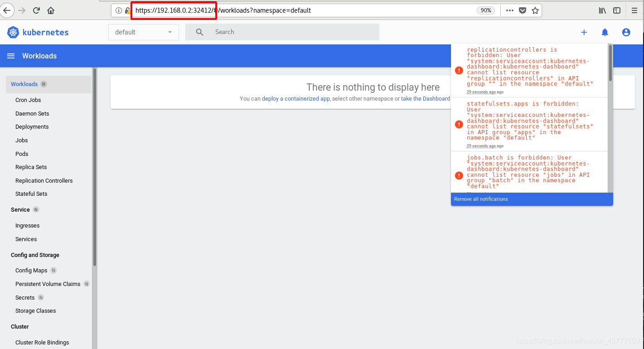This screenshot has height=349, width=644.
Task: Open Deployments in the sidebar
Action: coord(32,127)
